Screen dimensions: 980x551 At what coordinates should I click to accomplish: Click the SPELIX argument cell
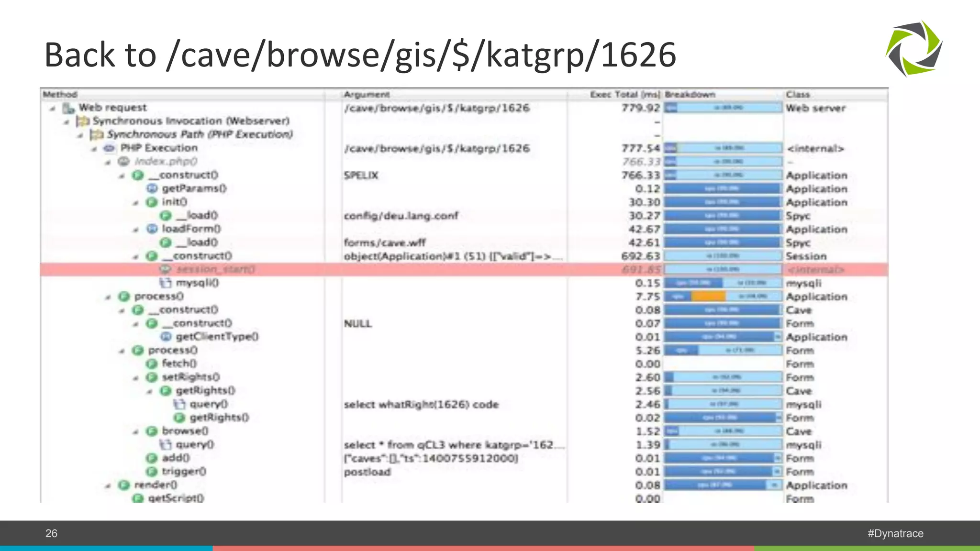(361, 176)
